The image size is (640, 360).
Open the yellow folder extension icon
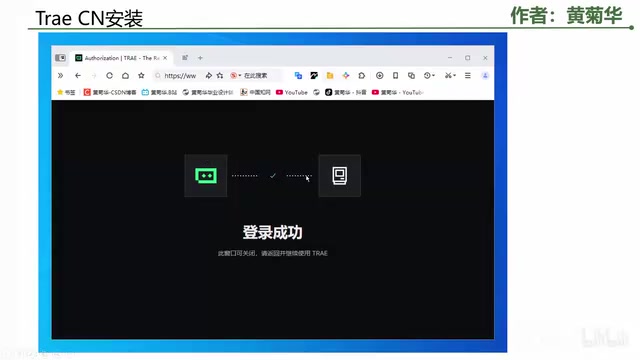pyautogui.click(x=330, y=76)
